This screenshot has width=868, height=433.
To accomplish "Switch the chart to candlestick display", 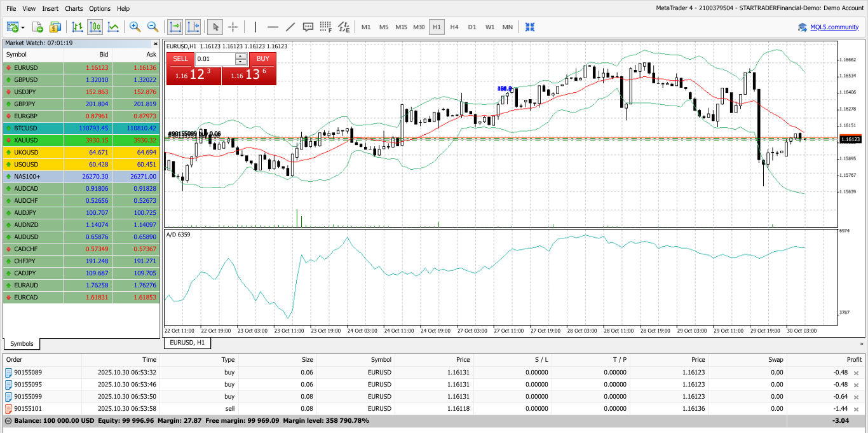I will click(95, 27).
